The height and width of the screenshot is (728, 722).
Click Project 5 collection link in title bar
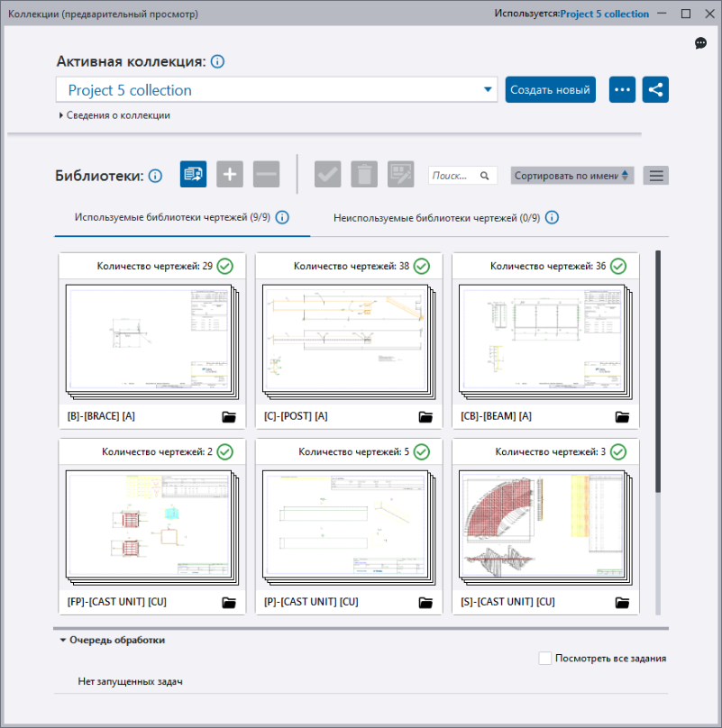(x=605, y=14)
